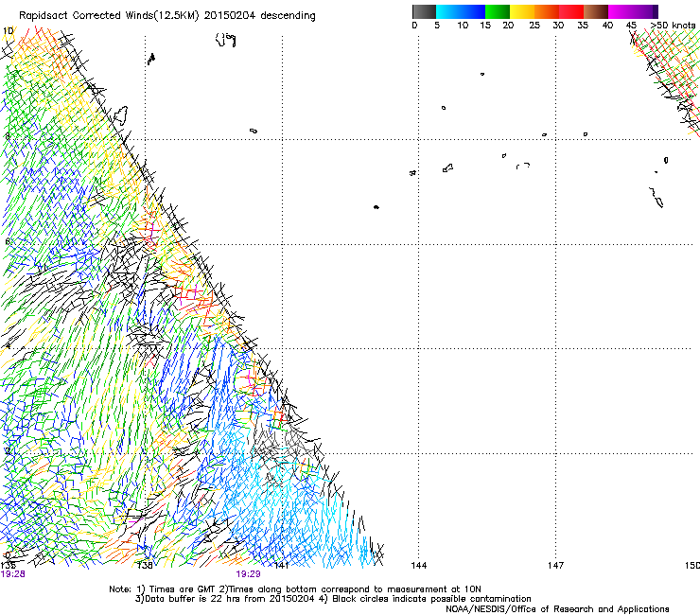Click longitude label '141' on bottom axis

click(x=281, y=566)
